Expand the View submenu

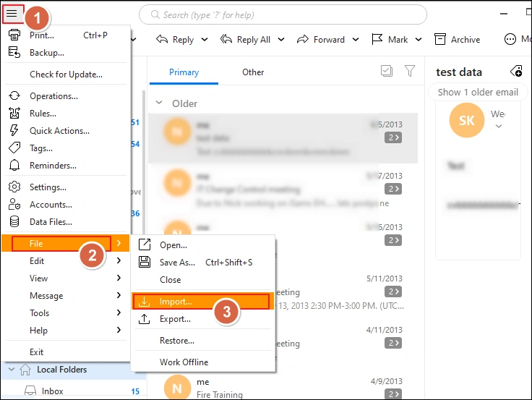66,278
